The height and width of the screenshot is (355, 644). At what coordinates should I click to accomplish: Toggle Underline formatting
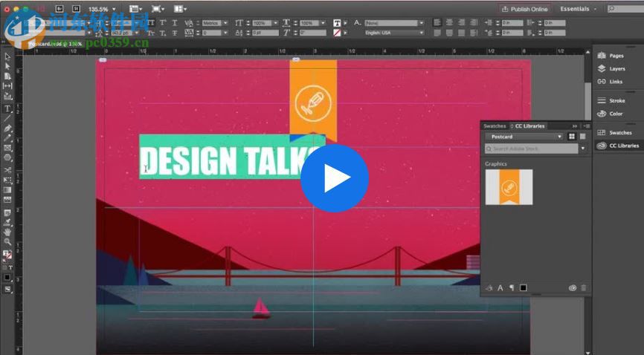[175, 23]
